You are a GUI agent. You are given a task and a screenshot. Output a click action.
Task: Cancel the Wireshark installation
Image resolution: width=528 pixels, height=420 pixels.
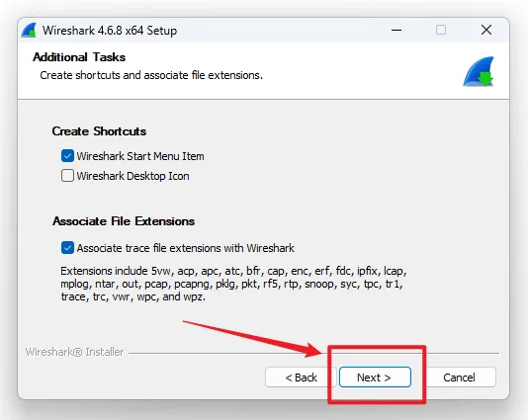(x=459, y=378)
